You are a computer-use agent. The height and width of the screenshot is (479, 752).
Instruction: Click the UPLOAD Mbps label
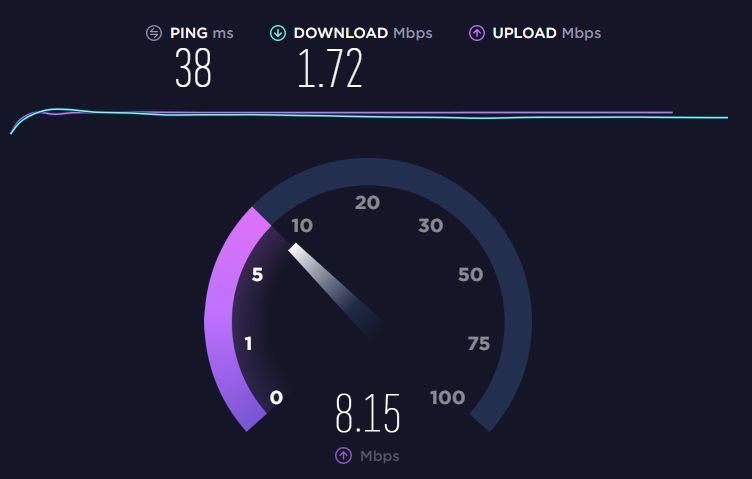click(x=547, y=33)
